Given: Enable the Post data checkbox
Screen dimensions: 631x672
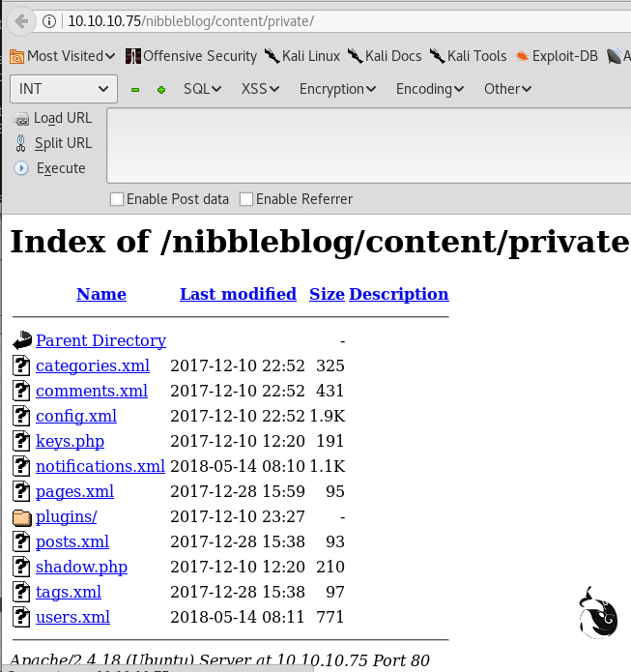Looking at the screenshot, I should coord(117,199).
